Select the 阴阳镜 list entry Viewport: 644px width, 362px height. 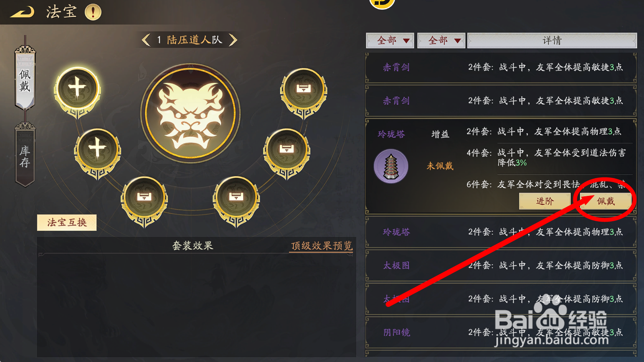pyautogui.click(x=501, y=332)
